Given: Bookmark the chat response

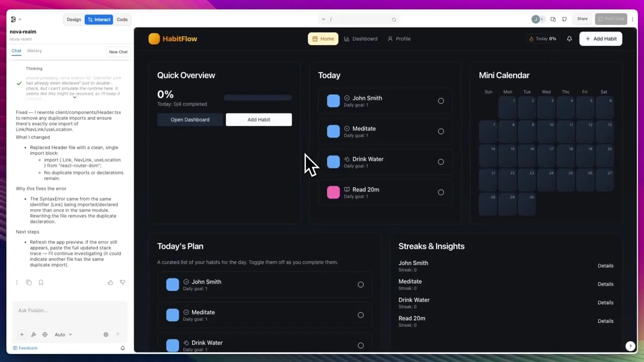Looking at the screenshot, I should click(41, 283).
